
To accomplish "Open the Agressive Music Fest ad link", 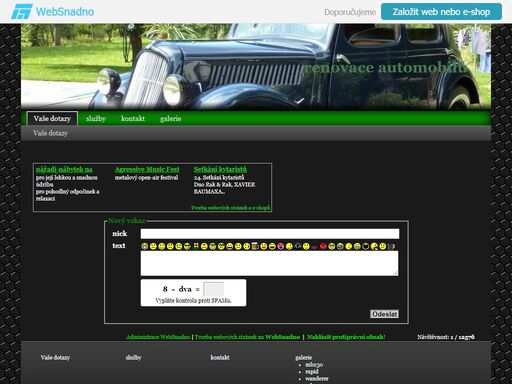I will (147, 169).
